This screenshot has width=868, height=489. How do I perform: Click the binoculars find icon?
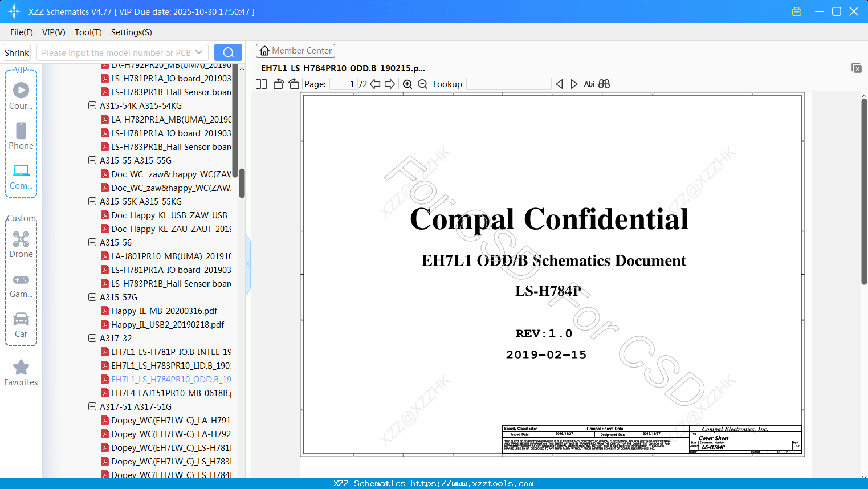(x=604, y=84)
